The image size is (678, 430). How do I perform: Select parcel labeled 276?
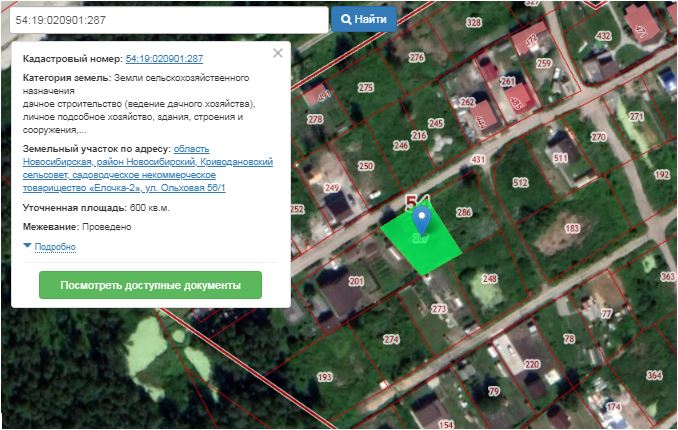coord(416,58)
